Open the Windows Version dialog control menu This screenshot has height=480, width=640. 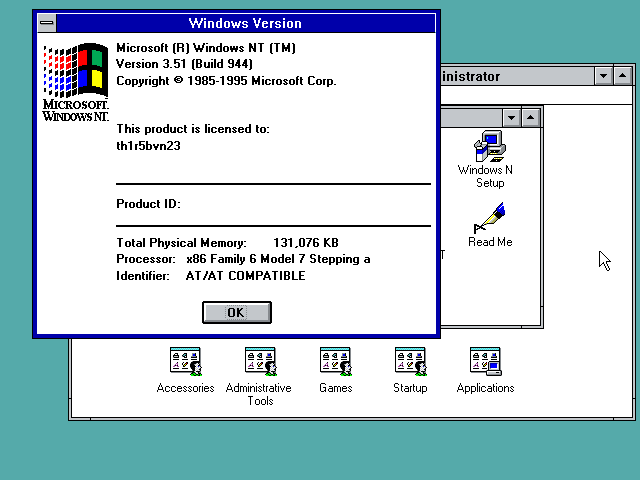(47, 23)
